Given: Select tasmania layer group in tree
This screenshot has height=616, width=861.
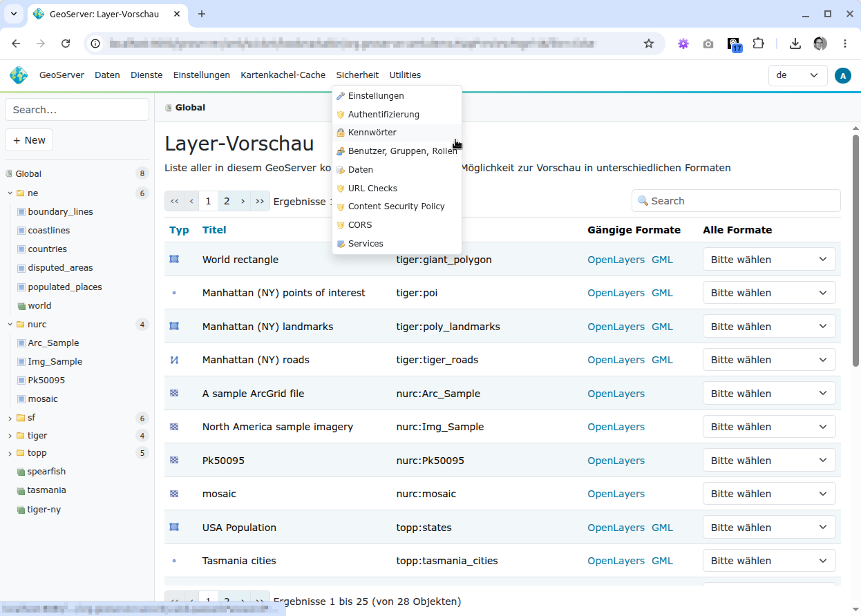Looking at the screenshot, I should coord(47,490).
